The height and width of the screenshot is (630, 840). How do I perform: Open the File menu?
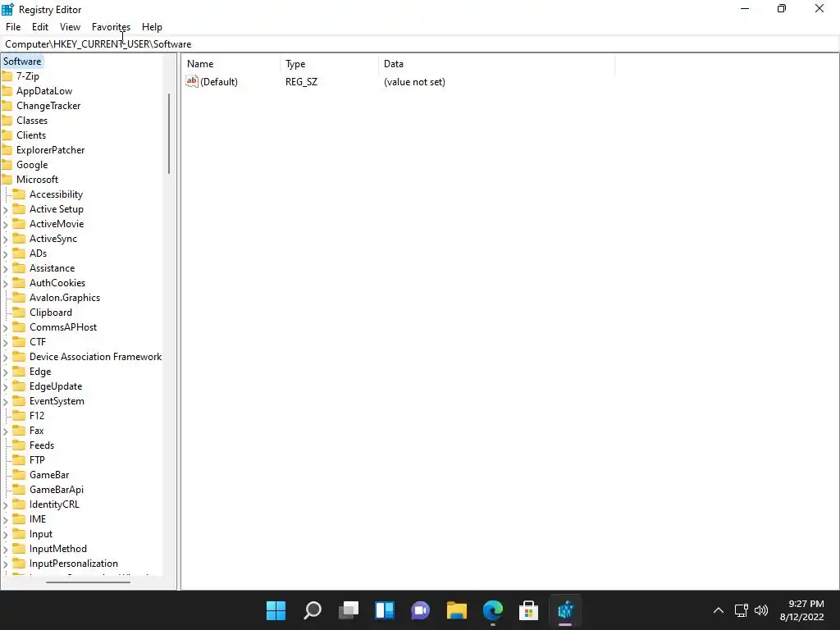coord(13,27)
